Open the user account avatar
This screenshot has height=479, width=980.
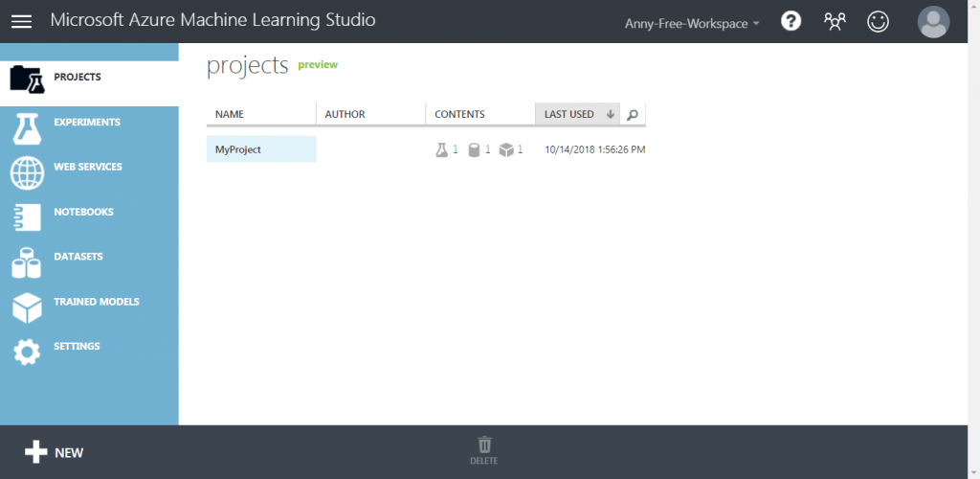pyautogui.click(x=933, y=22)
